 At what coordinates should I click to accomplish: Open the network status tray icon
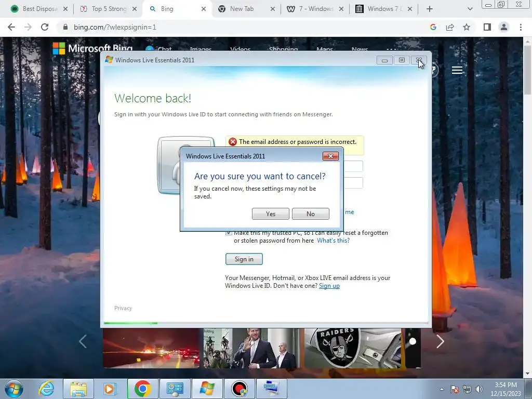click(467, 389)
